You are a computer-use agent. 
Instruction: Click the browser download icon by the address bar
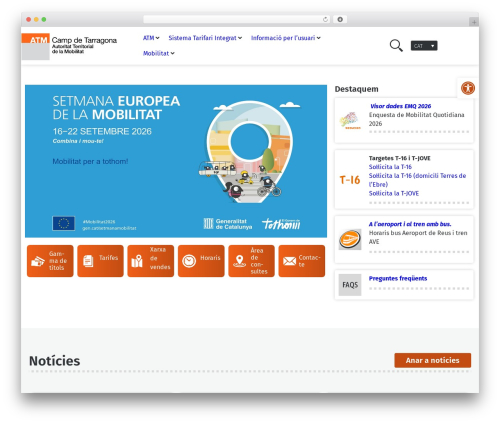[340, 19]
